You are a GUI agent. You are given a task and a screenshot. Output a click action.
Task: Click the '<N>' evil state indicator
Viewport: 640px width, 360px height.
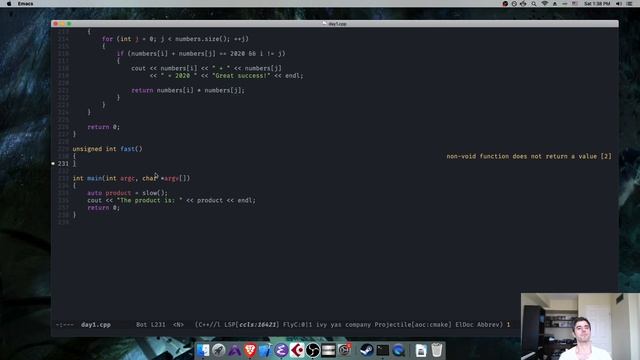178,325
